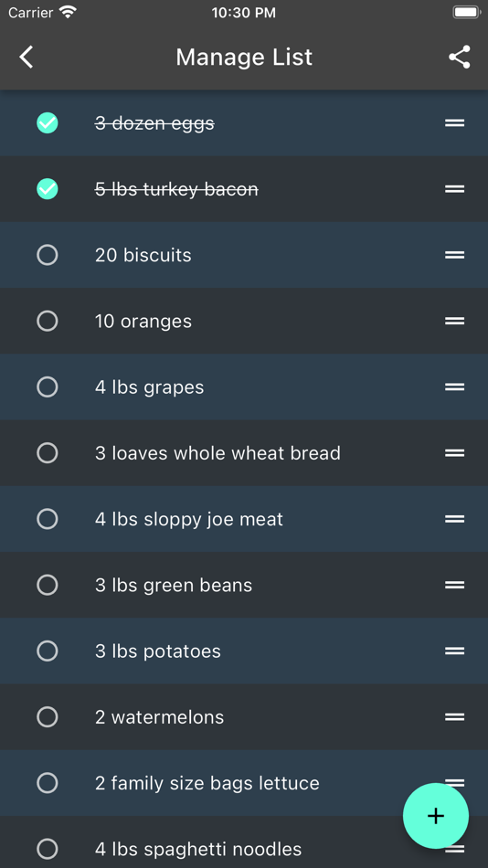Viewport: 488px width, 868px height.
Task: Check the 4 lbs spaghetti noodles circle
Action: coord(48,849)
